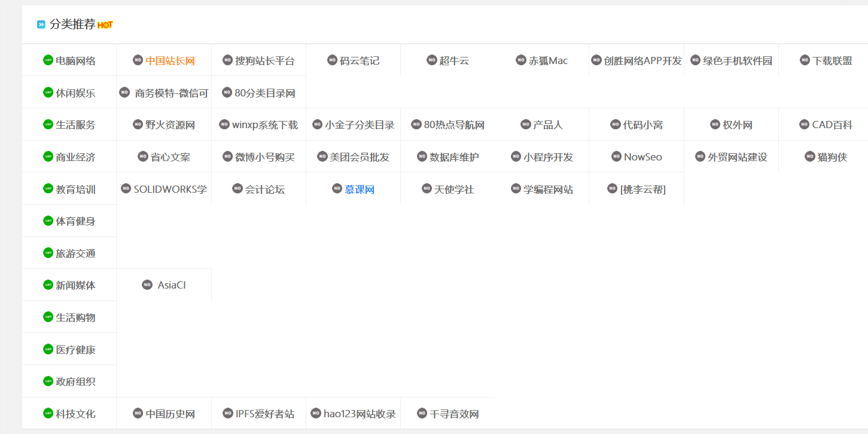Screen dimensions: 868x434
Task: Click the orange HOT badge icon
Action: (x=105, y=25)
